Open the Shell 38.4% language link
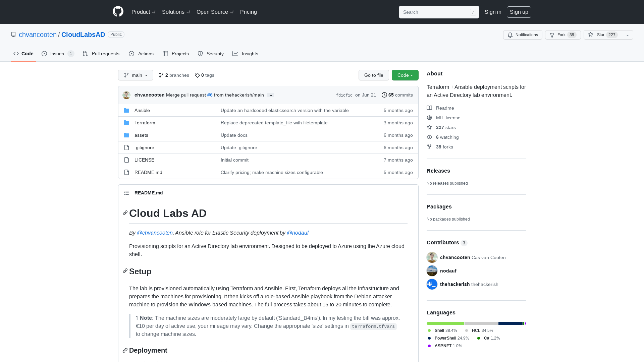This screenshot has height=362, width=644. pos(442,330)
